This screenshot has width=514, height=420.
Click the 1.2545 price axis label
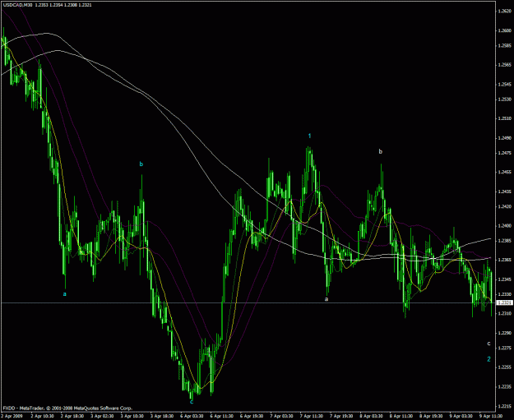pyautogui.click(x=504, y=84)
